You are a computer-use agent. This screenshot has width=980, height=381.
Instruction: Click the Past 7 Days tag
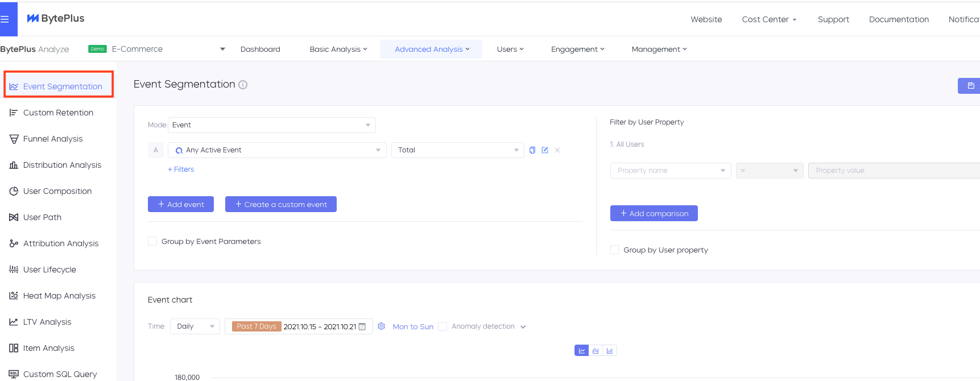[x=257, y=326]
